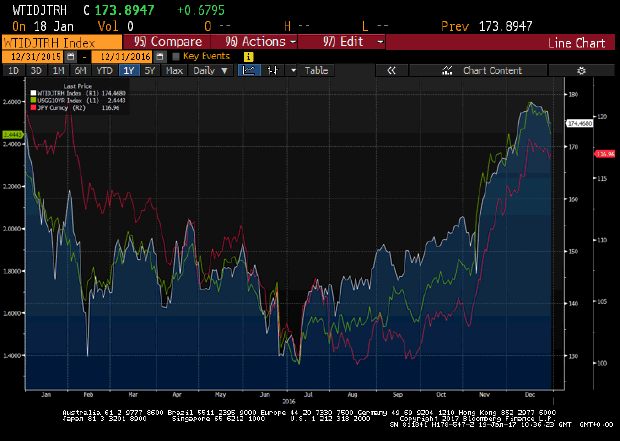Select the 1M time range
Image resolution: width=620 pixels, height=441 pixels.
tap(59, 70)
